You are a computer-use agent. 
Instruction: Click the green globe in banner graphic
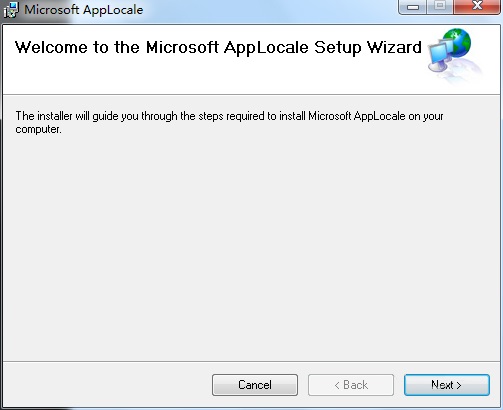click(458, 42)
